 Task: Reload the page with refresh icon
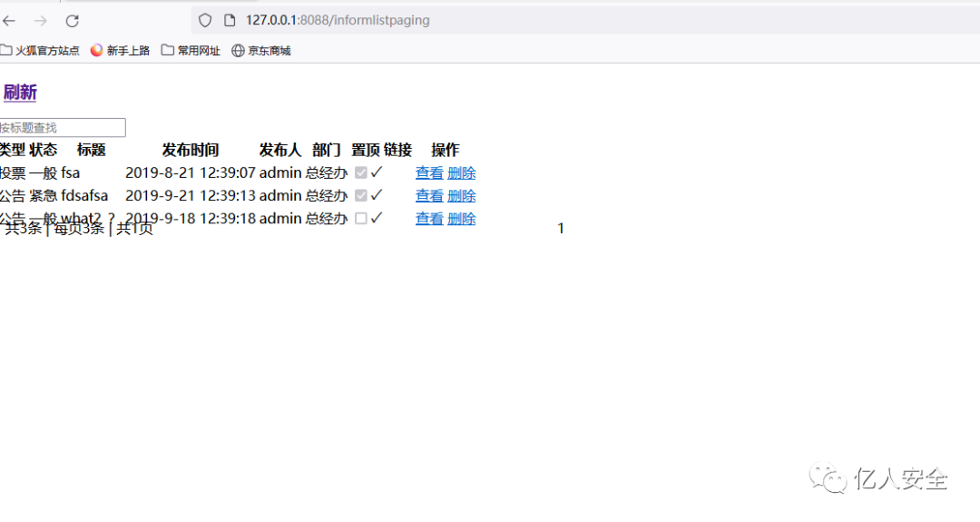click(73, 21)
